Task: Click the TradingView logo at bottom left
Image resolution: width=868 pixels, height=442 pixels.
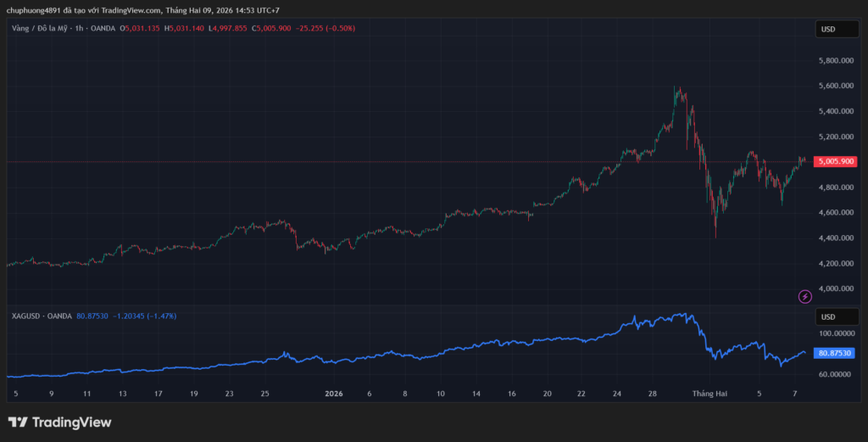Action: click(59, 422)
